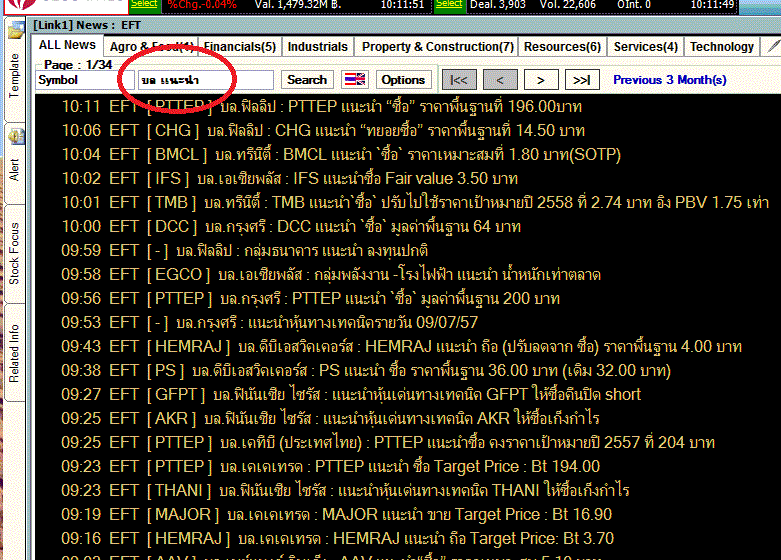Open the Alert sidebar bell icon
Viewport: 781px width, 560px height.
pyautogui.click(x=15, y=137)
